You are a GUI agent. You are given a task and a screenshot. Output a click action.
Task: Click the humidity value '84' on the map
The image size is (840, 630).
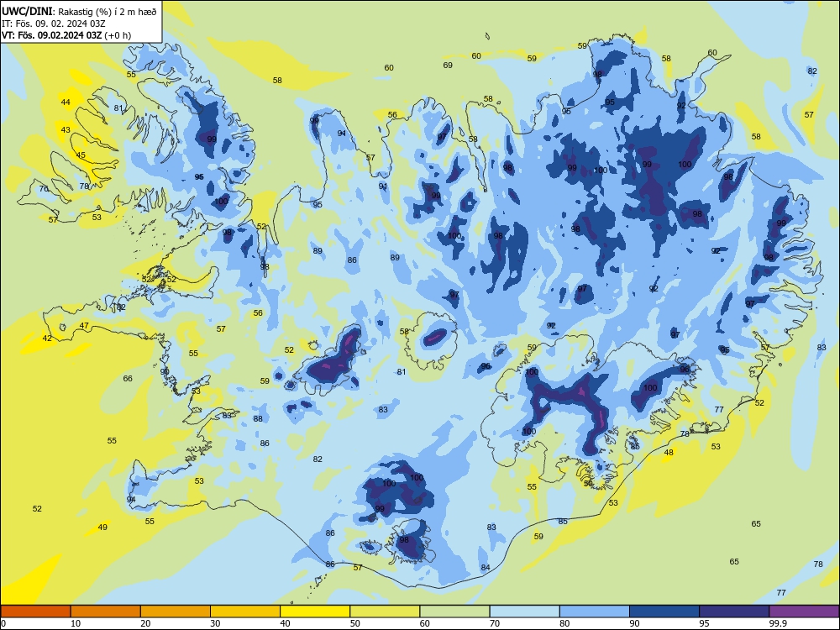pos(486,568)
